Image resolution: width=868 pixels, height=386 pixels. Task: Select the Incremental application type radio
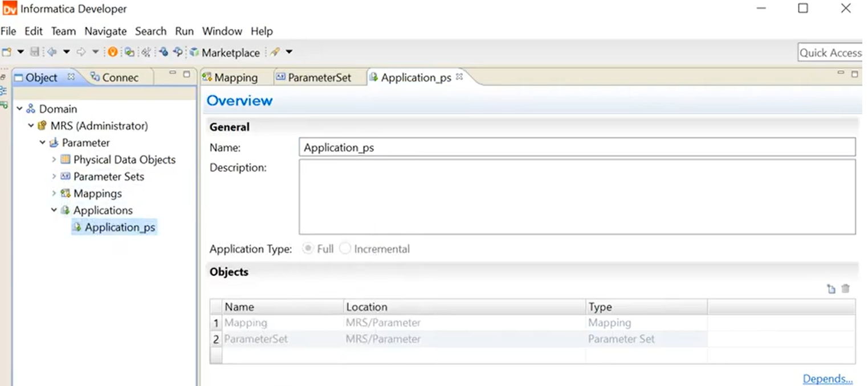345,249
